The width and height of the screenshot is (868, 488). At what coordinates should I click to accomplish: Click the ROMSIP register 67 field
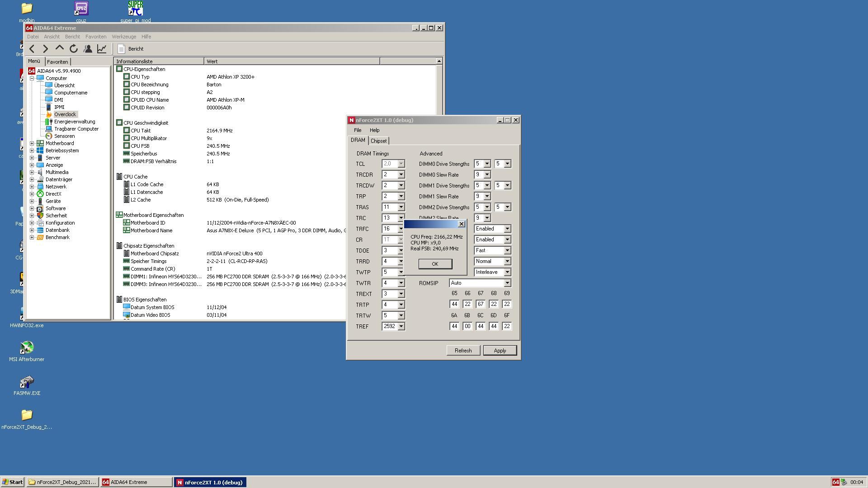click(x=481, y=305)
